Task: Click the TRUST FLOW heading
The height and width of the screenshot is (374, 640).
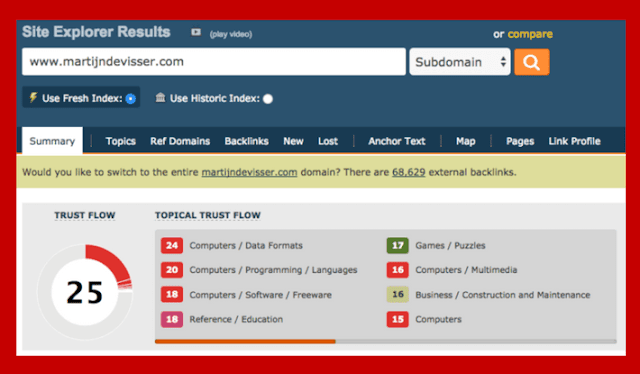Action: coord(85,215)
